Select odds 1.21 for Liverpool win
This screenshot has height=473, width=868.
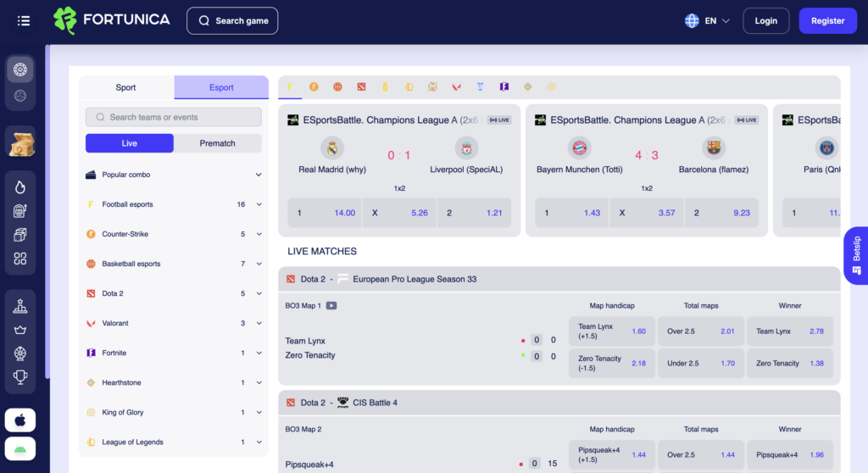[475, 213]
